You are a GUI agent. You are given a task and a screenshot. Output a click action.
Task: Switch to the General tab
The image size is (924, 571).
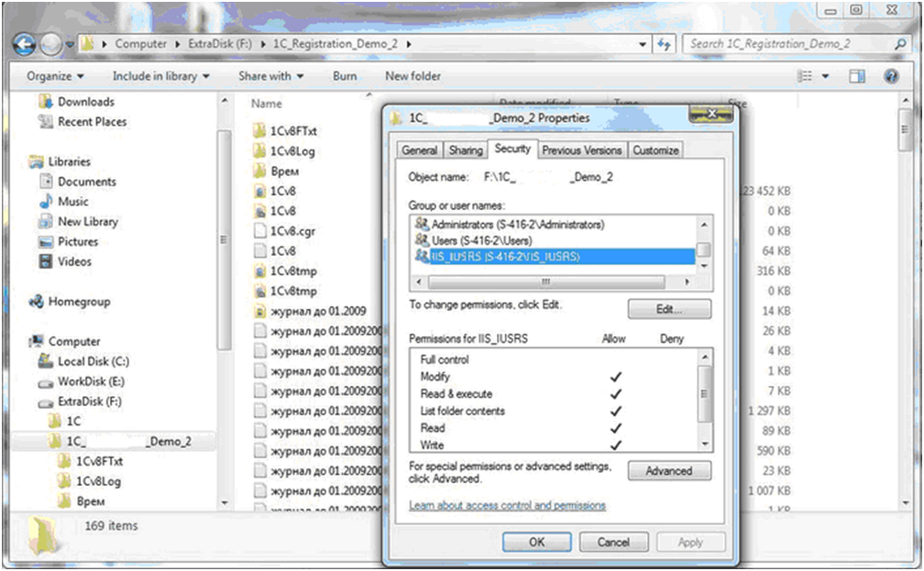(420, 150)
